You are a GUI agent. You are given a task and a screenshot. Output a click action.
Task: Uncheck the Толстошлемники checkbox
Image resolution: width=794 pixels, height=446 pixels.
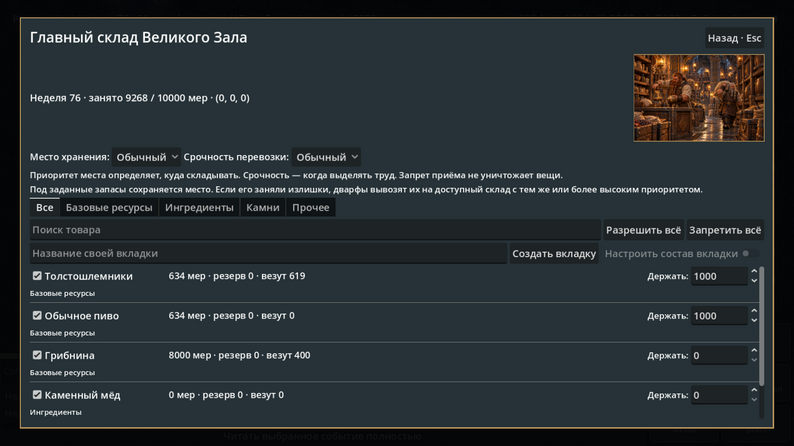coord(37,276)
